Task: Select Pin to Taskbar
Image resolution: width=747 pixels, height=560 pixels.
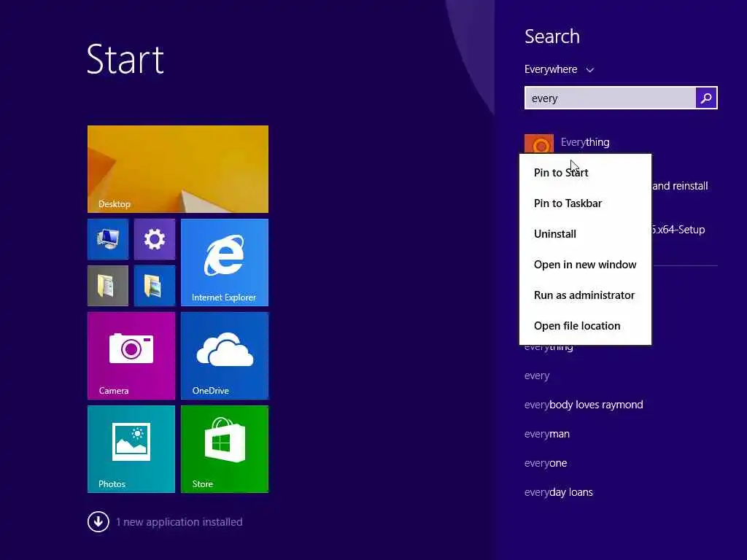Action: click(x=585, y=203)
